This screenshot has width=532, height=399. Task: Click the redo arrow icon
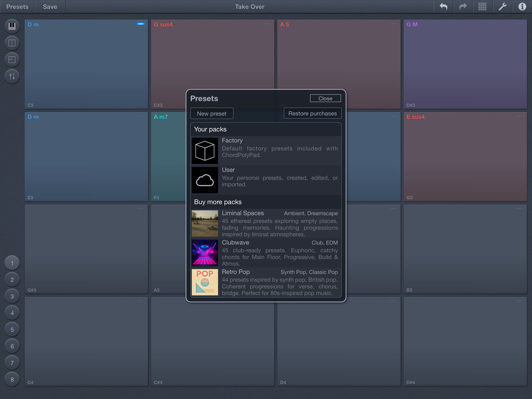(463, 7)
